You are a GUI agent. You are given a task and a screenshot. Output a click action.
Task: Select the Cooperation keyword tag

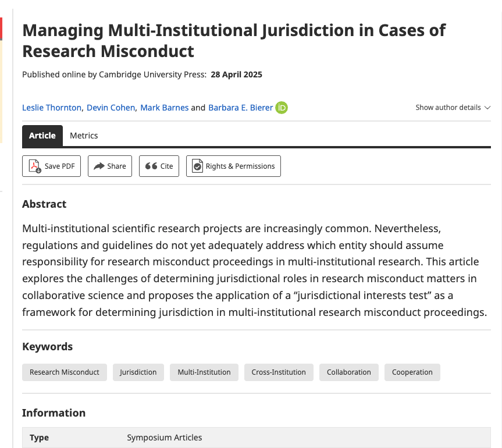pyautogui.click(x=412, y=372)
